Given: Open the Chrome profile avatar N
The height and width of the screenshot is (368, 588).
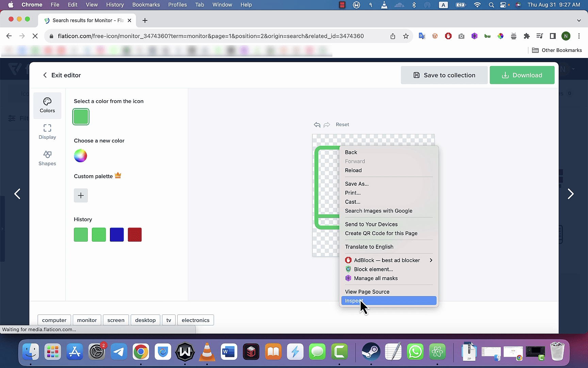Looking at the screenshot, I should 566,36.
